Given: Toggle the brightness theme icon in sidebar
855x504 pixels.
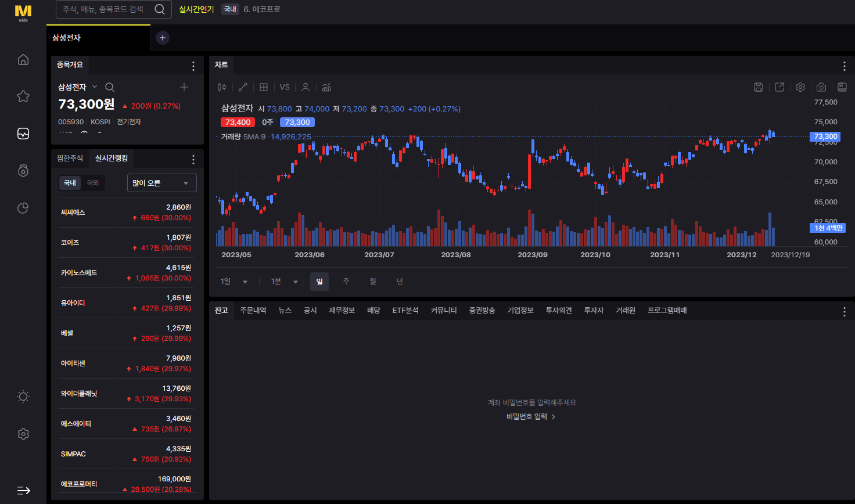Looking at the screenshot, I should (x=23, y=397).
